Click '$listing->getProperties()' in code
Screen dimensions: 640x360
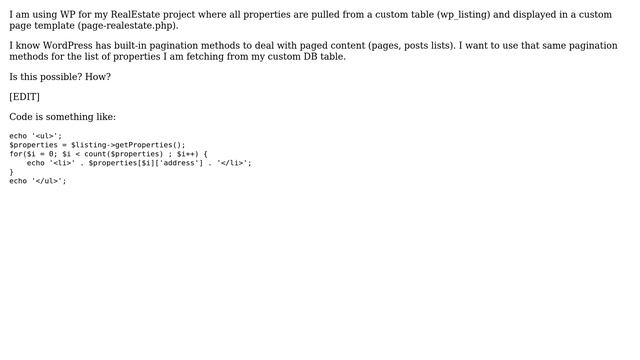[126, 145]
